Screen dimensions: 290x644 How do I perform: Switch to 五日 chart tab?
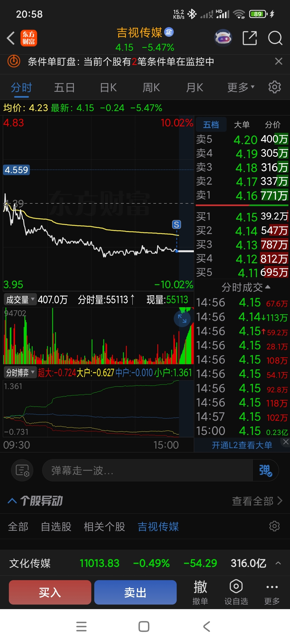[x=64, y=87]
